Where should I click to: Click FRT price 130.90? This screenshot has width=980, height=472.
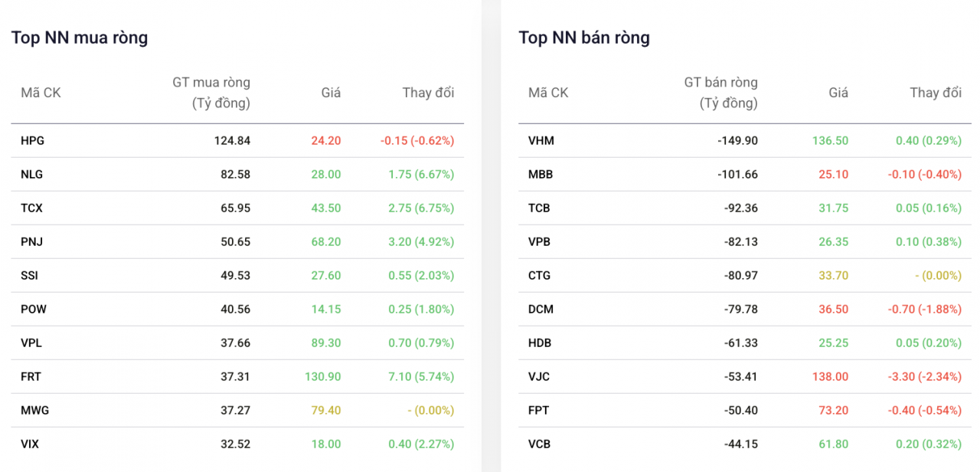pos(323,377)
